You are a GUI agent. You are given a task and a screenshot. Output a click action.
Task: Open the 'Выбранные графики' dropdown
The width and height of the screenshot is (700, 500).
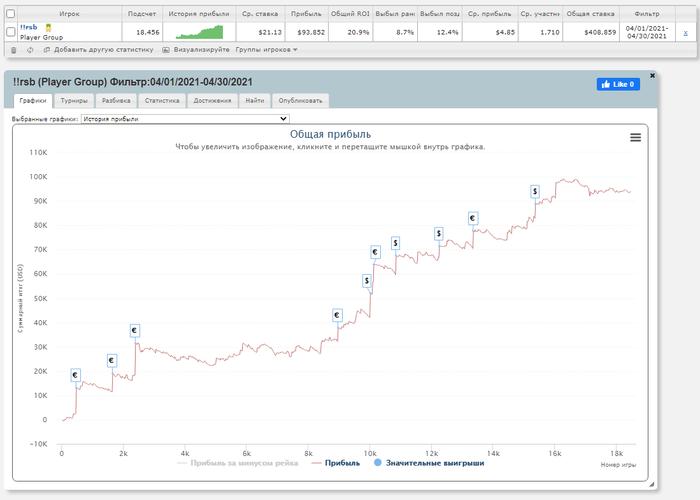(185, 119)
